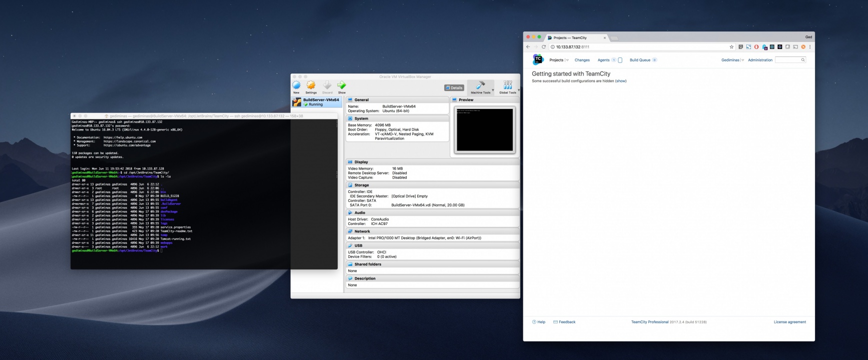Open the Help link in TeamCity footer
The width and height of the screenshot is (868, 360).
(539, 322)
